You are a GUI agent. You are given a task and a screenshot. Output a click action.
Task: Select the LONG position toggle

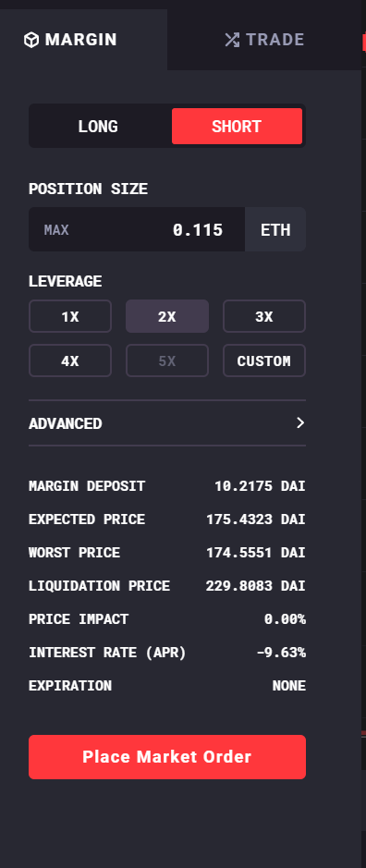click(98, 127)
